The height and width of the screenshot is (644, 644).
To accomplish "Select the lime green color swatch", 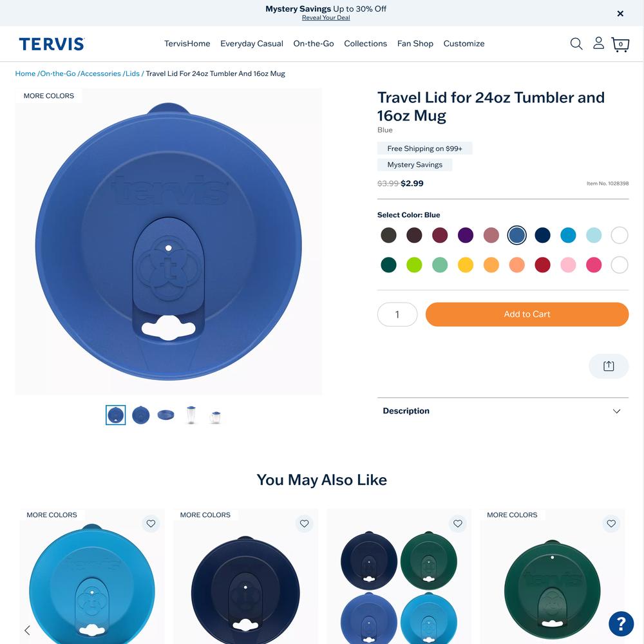I will [414, 265].
